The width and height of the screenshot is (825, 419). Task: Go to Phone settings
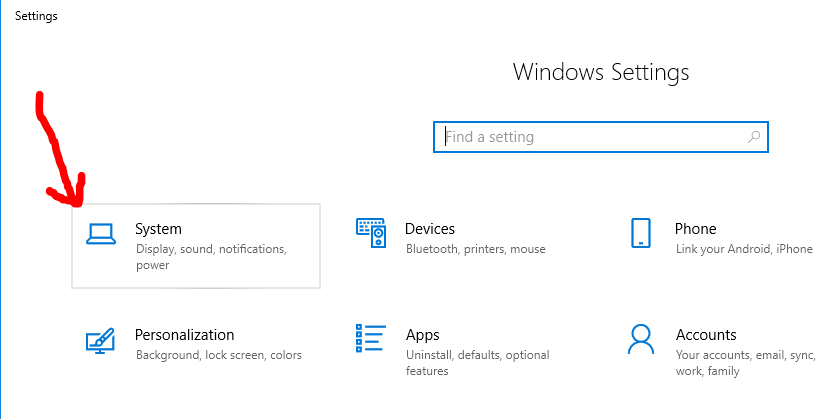[x=695, y=229]
